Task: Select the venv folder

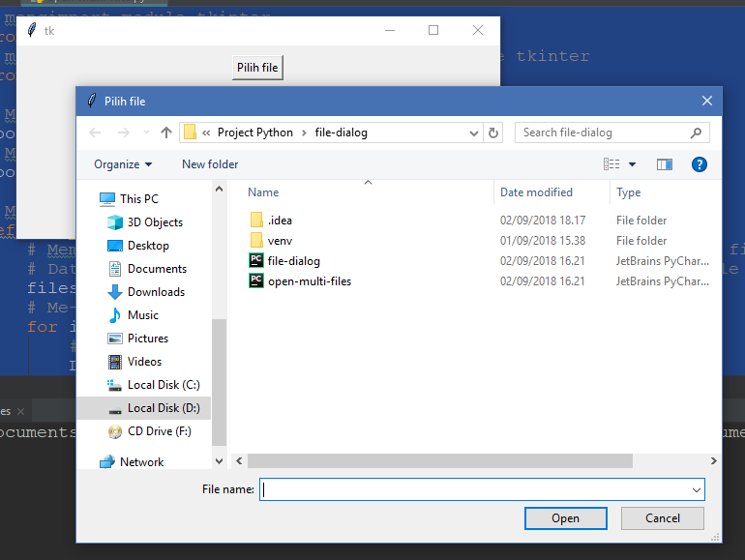Action: coord(280,241)
